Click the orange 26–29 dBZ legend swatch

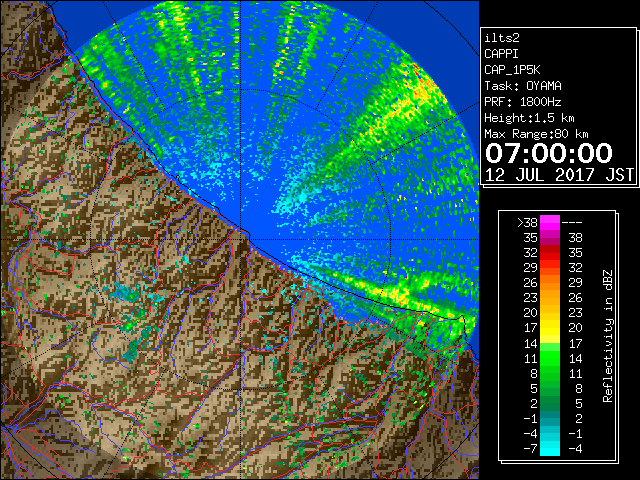coord(550,283)
